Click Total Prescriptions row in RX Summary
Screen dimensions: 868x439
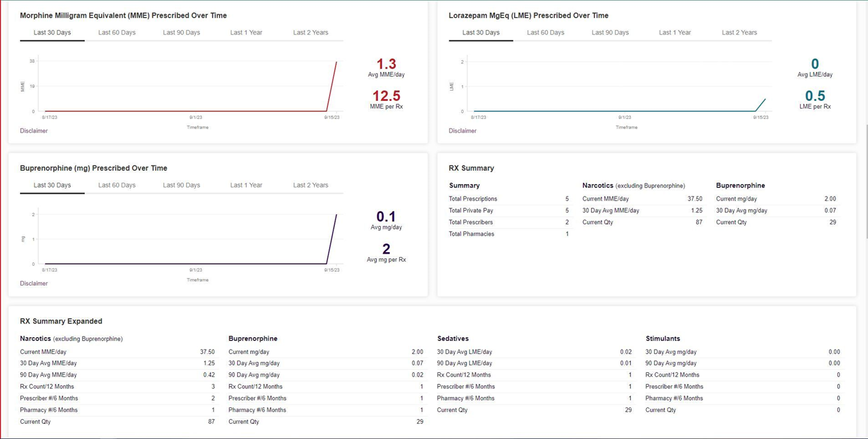(x=509, y=199)
